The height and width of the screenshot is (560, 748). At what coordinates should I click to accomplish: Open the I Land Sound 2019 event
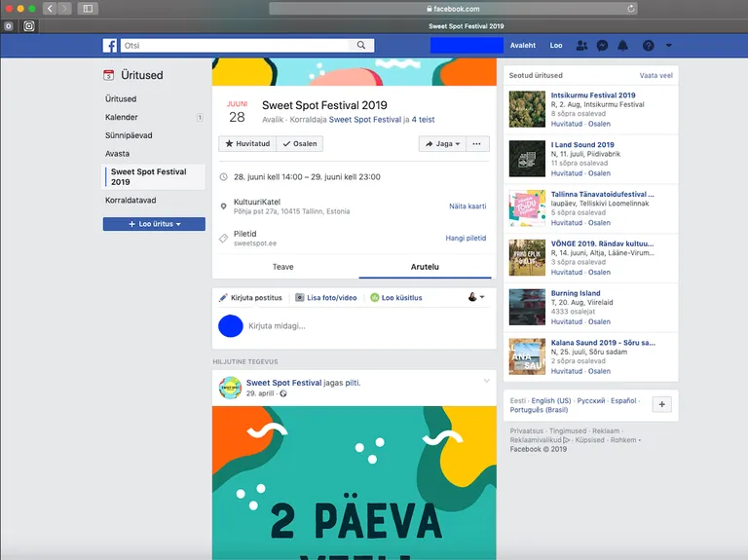[x=582, y=144]
